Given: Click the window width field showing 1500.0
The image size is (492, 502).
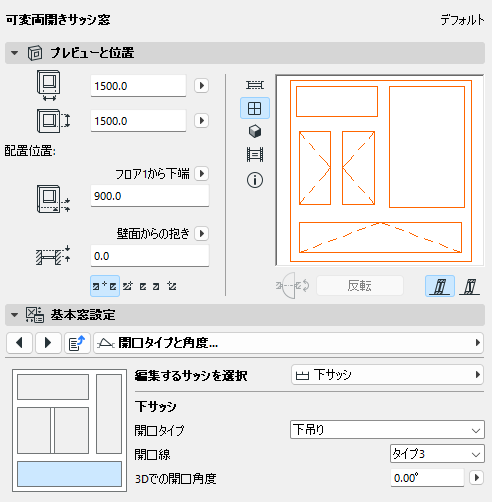Looking at the screenshot, I should [x=138, y=86].
